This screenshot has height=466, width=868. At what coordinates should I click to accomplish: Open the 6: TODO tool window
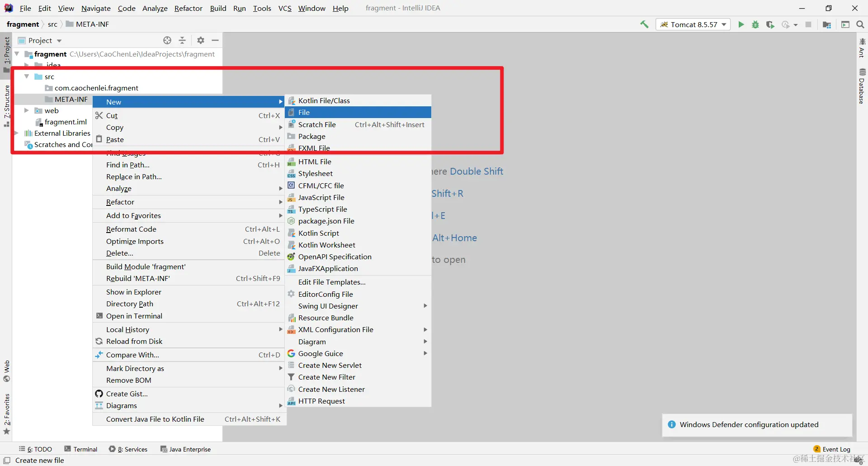point(35,449)
